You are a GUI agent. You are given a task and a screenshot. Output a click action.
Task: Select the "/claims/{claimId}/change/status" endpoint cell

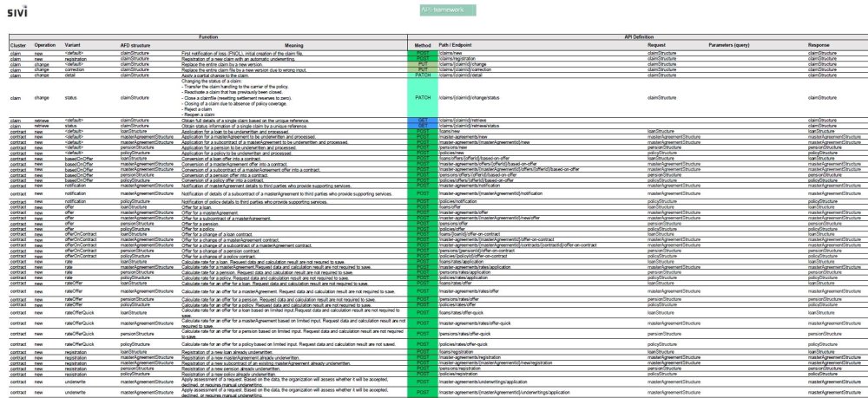point(542,98)
